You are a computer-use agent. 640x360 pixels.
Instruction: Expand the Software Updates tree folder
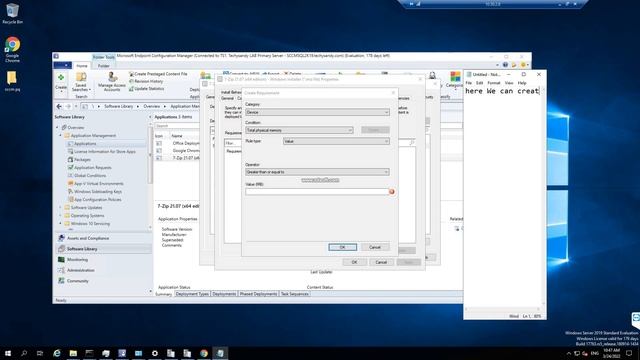coord(60,208)
